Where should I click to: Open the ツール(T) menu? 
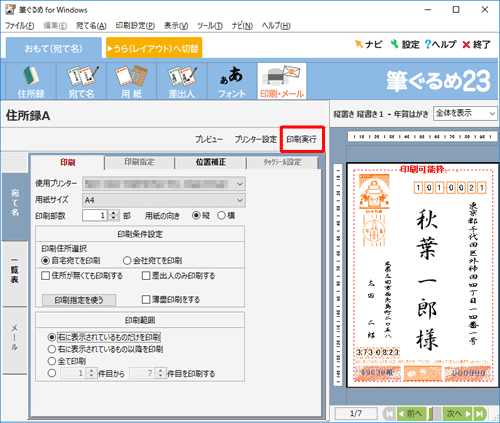pos(210,26)
